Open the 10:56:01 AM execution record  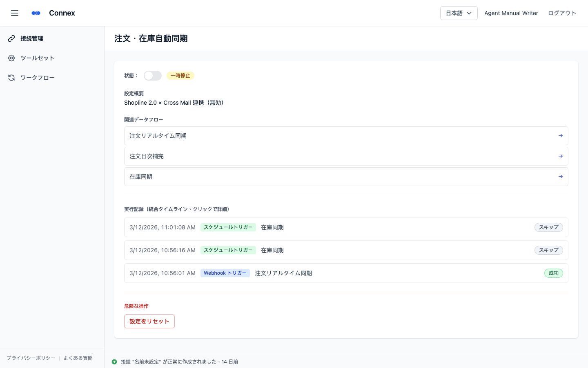[x=346, y=273]
